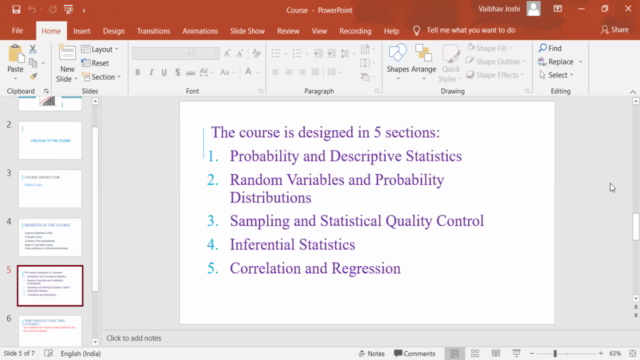This screenshot has width=640, height=360.
Task: Click the 63% zoom level
Action: pyautogui.click(x=615, y=353)
